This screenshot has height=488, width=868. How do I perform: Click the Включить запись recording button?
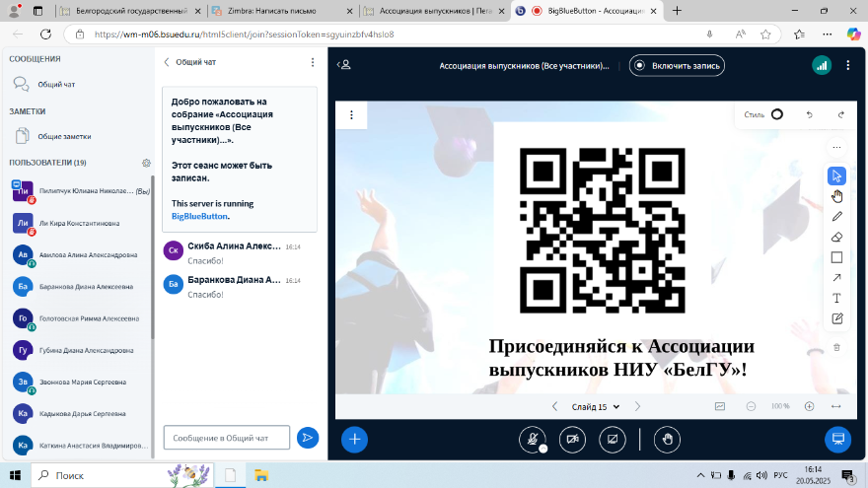[678, 65]
